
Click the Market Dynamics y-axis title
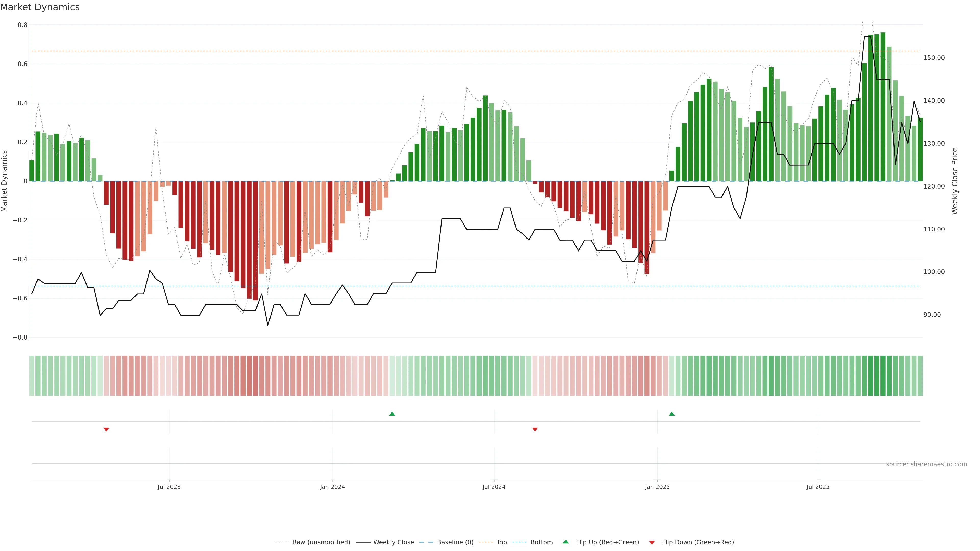4,181
